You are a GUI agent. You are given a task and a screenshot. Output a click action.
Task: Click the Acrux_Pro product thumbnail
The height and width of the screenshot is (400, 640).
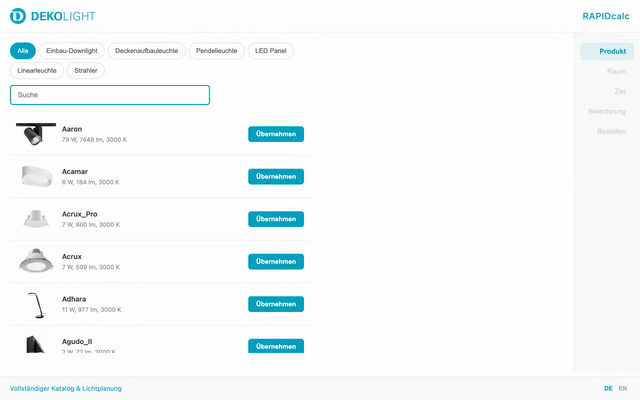(36, 218)
